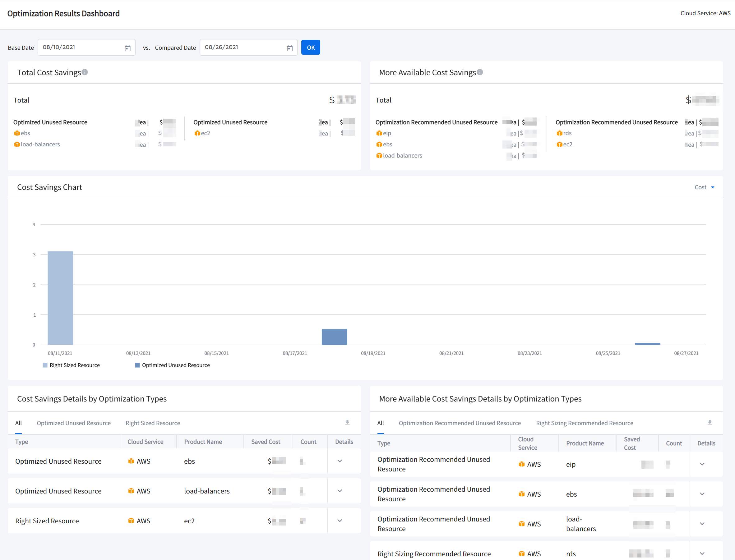Viewport: 735px width, 560px height.
Task: Toggle Optimized Unused Resource legend item
Action: (x=172, y=365)
